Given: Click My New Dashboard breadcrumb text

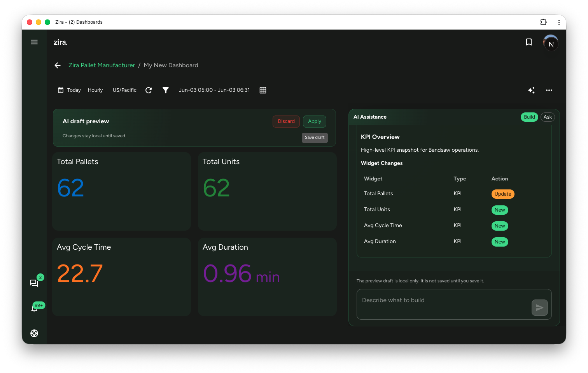Looking at the screenshot, I should pyautogui.click(x=171, y=65).
